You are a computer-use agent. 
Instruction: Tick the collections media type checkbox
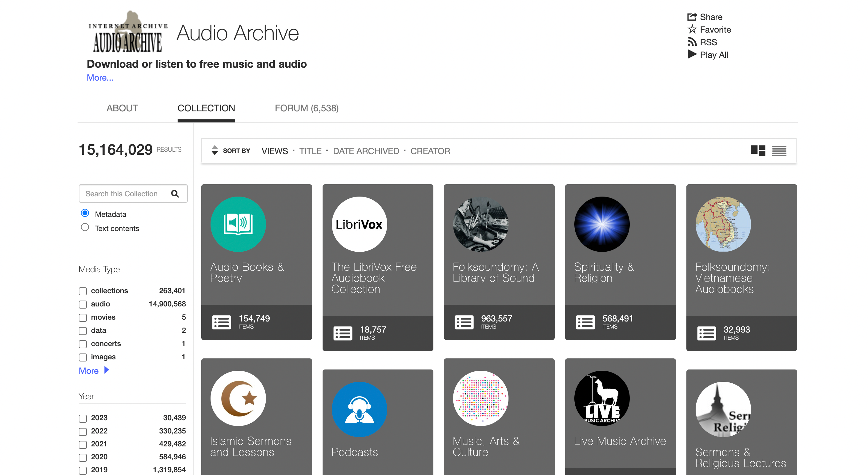pyautogui.click(x=83, y=291)
